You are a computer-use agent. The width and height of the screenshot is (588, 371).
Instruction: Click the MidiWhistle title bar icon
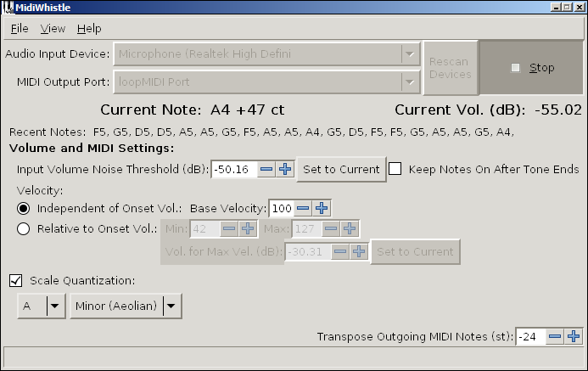tap(8, 8)
